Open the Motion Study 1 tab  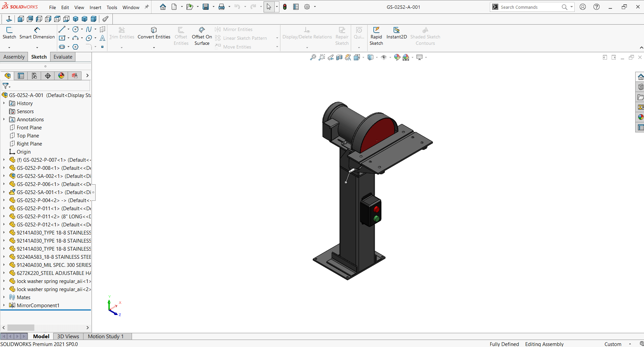[x=106, y=336]
